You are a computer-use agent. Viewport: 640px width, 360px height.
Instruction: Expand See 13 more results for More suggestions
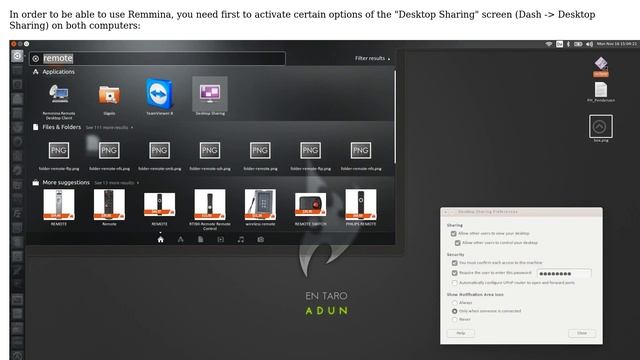[x=116, y=183]
